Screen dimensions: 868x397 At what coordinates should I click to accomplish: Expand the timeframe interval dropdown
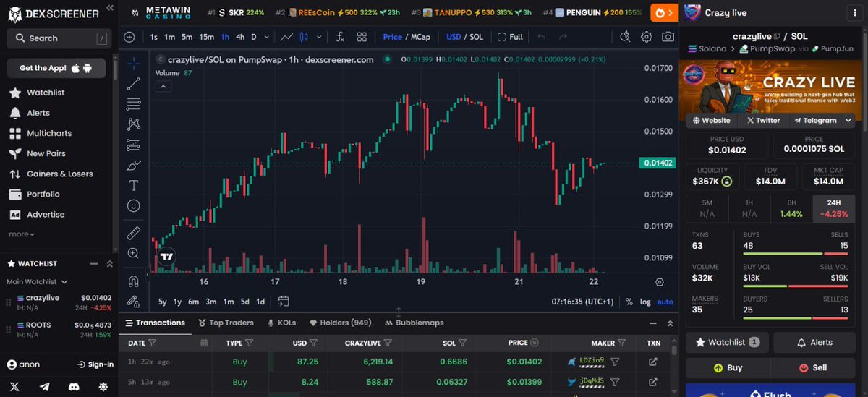point(267,37)
